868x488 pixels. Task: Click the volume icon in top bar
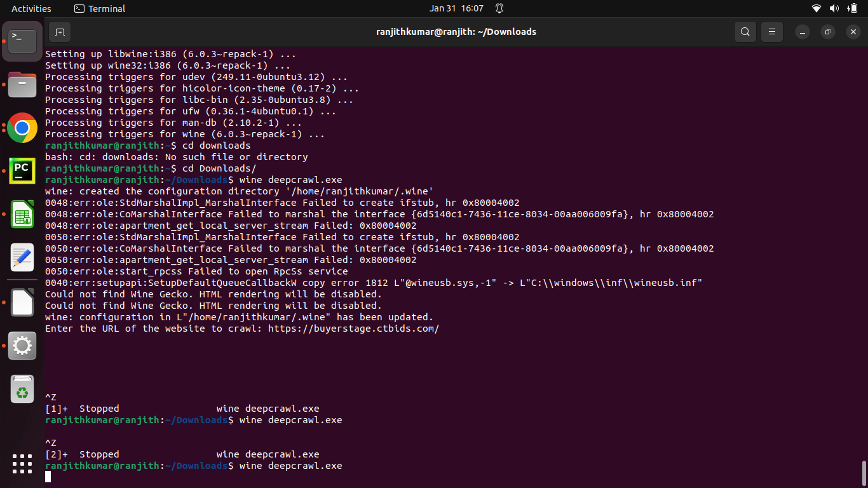coord(834,8)
